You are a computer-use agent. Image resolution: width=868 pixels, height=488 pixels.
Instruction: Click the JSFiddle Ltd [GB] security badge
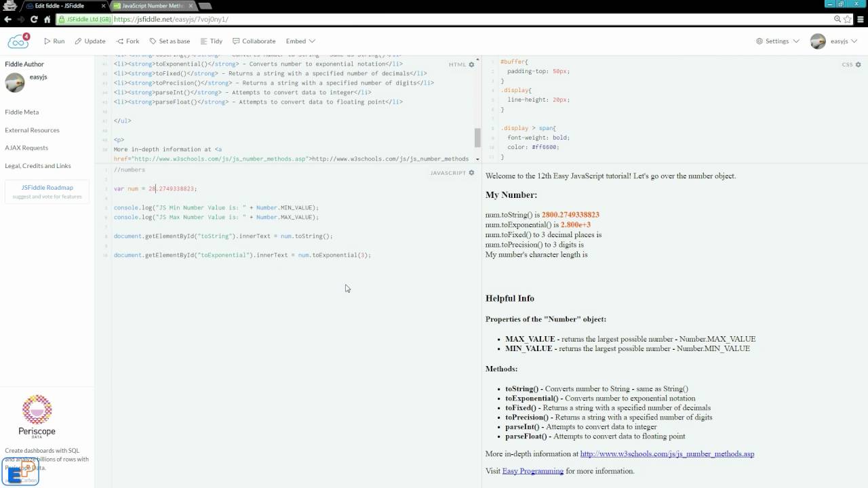click(85, 19)
